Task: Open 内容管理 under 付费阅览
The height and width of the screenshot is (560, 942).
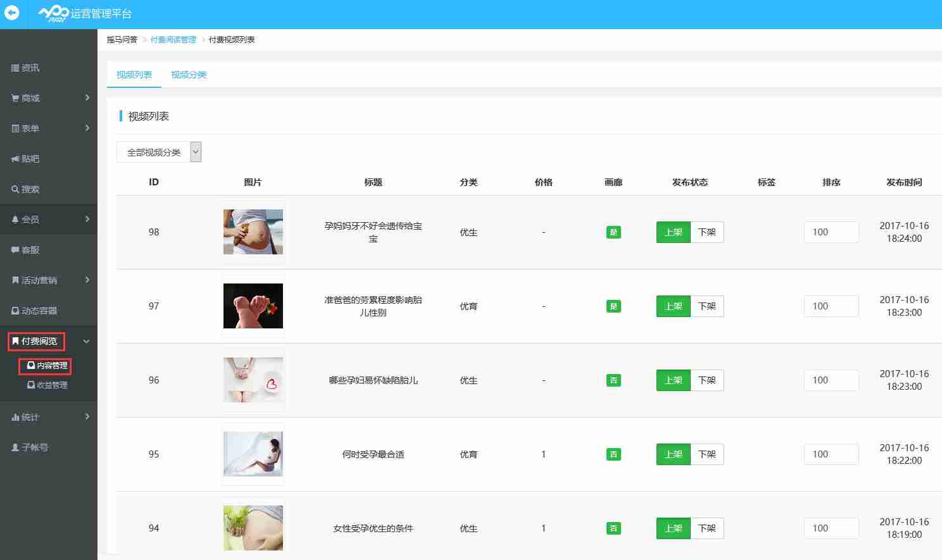Action: [44, 366]
